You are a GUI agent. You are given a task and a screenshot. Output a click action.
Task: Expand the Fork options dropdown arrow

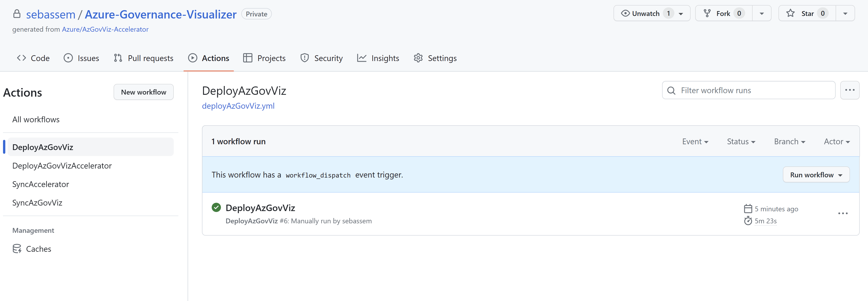762,13
